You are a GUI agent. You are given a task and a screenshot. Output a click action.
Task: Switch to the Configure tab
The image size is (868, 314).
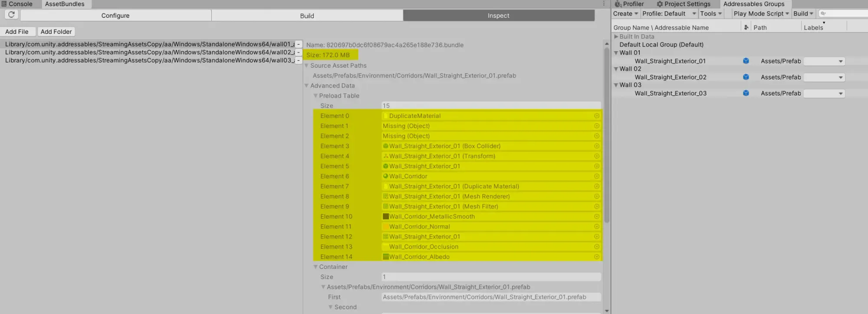[x=115, y=16]
